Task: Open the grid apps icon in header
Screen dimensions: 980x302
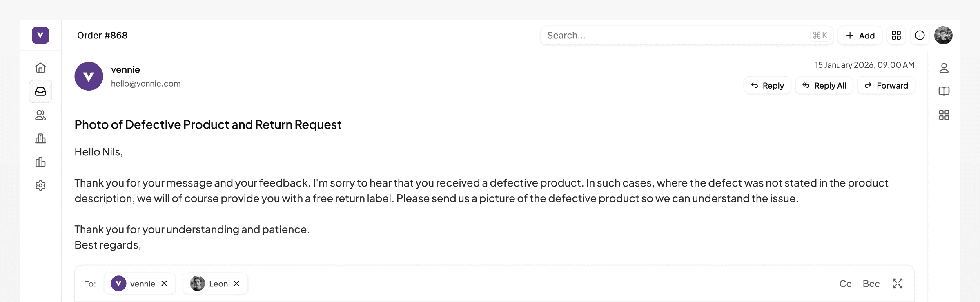Action: coord(896,36)
